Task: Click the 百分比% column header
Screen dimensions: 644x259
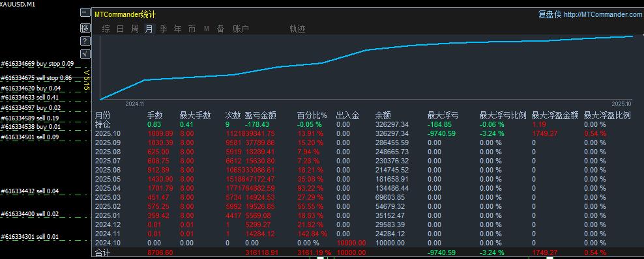Action: pyautogui.click(x=312, y=116)
